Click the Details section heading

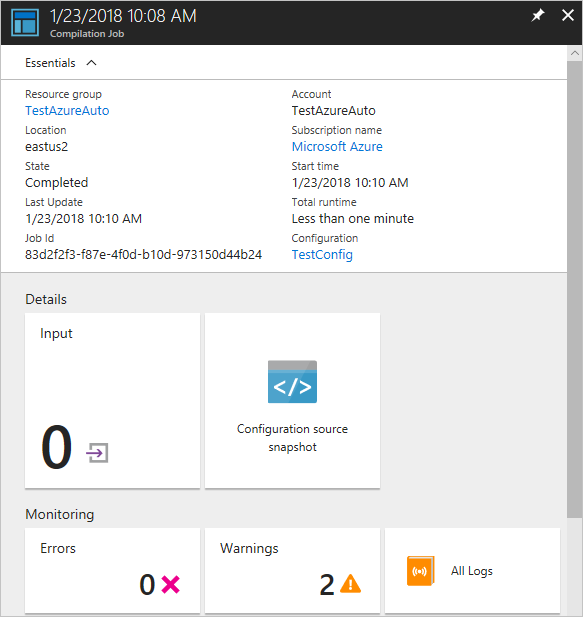(46, 299)
